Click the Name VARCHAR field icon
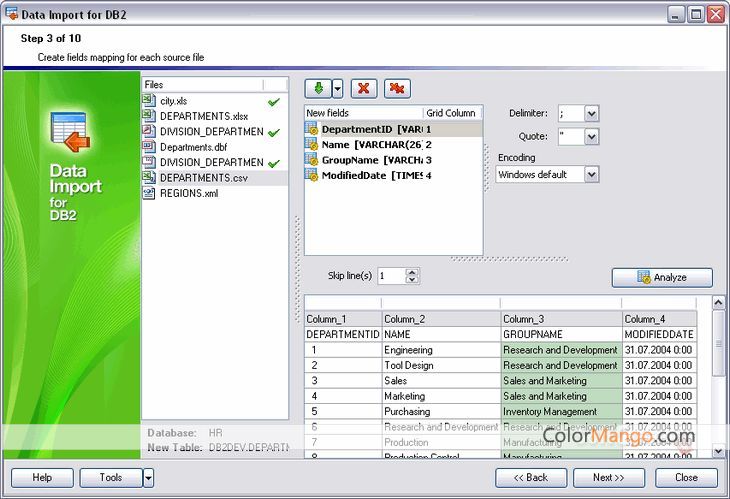The image size is (730, 499). 311,144
